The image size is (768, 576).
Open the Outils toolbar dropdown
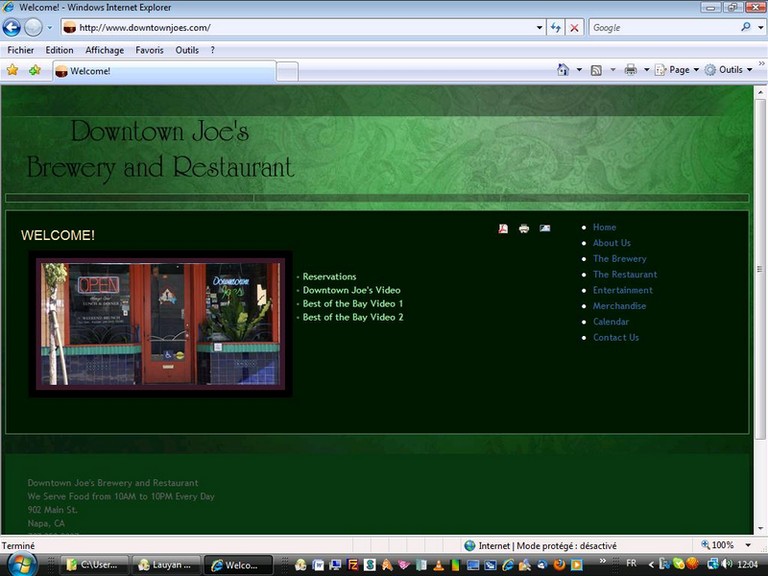(730, 70)
